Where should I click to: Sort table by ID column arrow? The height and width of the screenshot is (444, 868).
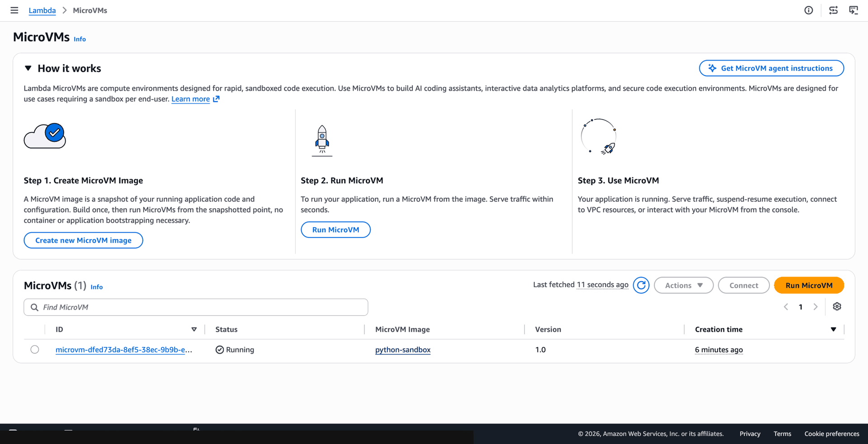pyautogui.click(x=194, y=330)
